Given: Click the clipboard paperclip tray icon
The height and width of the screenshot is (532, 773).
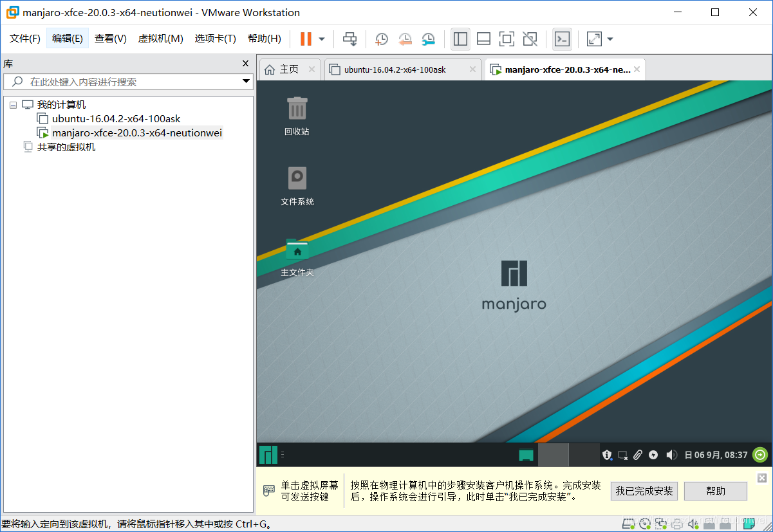Looking at the screenshot, I should pos(638,455).
